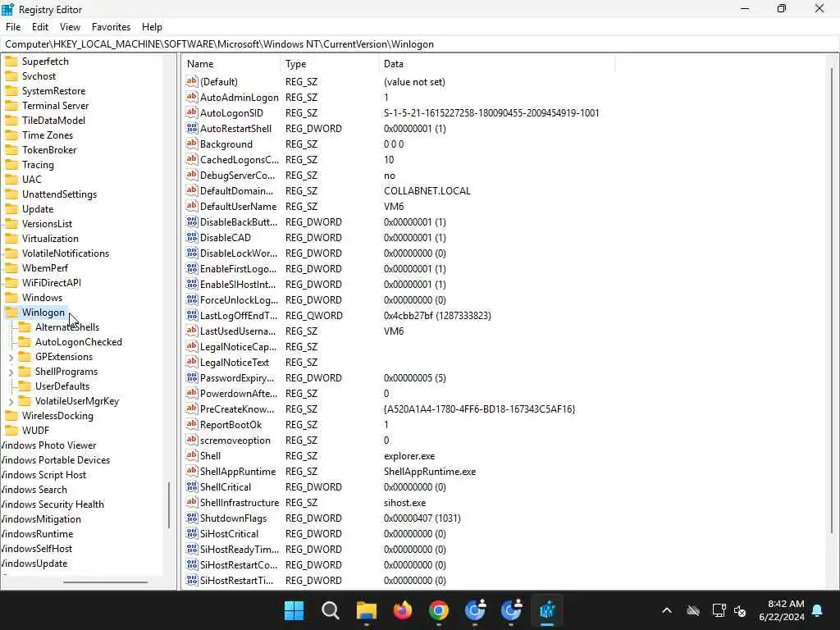The width and height of the screenshot is (840, 630).
Task: Open File Explorer from taskbar
Action: point(367,610)
